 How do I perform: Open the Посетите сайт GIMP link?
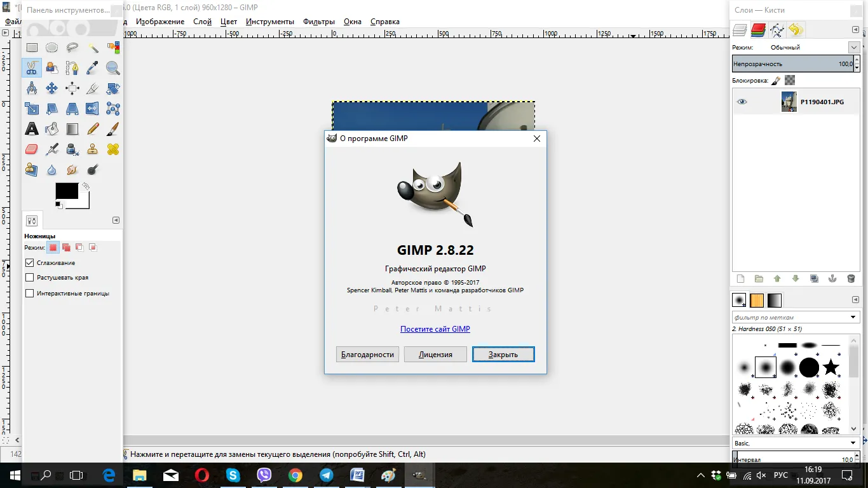pos(435,329)
